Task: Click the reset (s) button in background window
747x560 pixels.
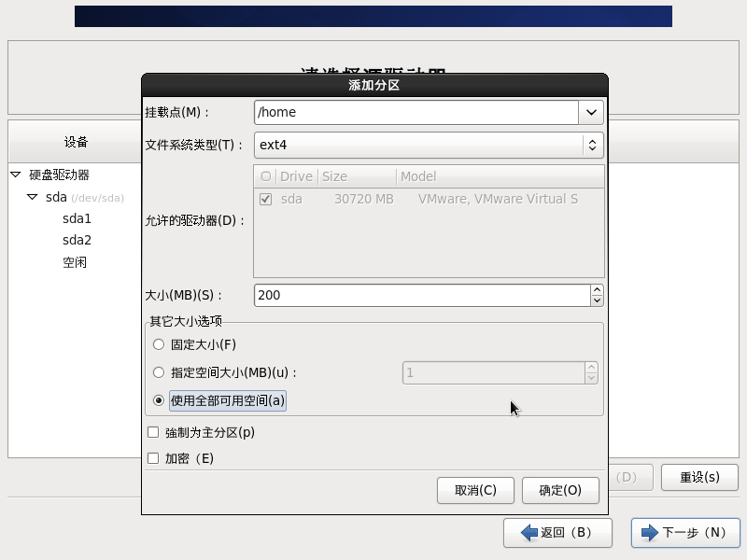Action: pos(699,478)
